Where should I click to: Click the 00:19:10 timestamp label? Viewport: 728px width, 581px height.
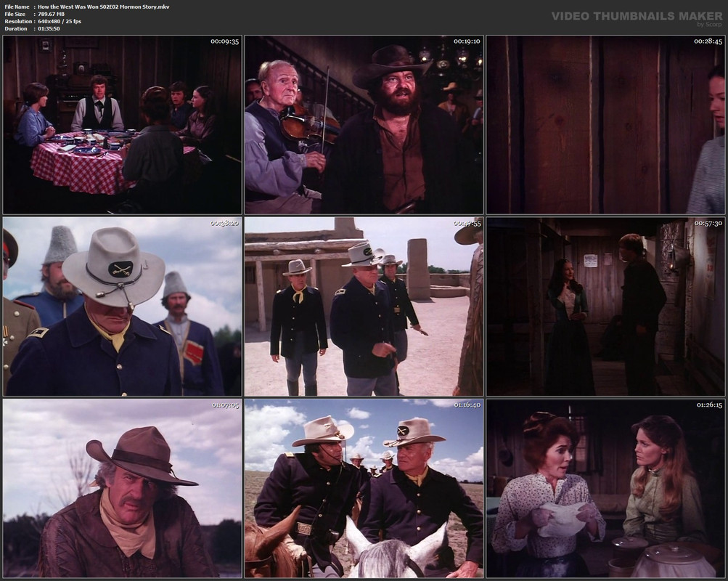[x=467, y=41]
